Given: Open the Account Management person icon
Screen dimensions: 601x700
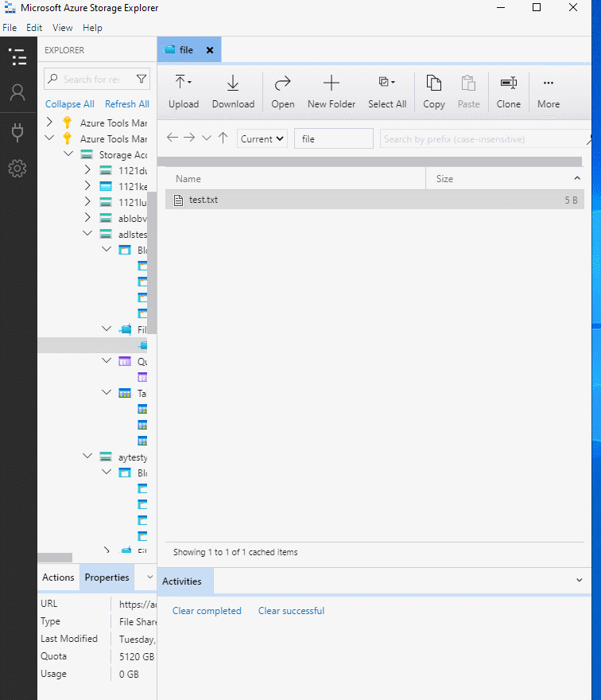Looking at the screenshot, I should (17, 92).
